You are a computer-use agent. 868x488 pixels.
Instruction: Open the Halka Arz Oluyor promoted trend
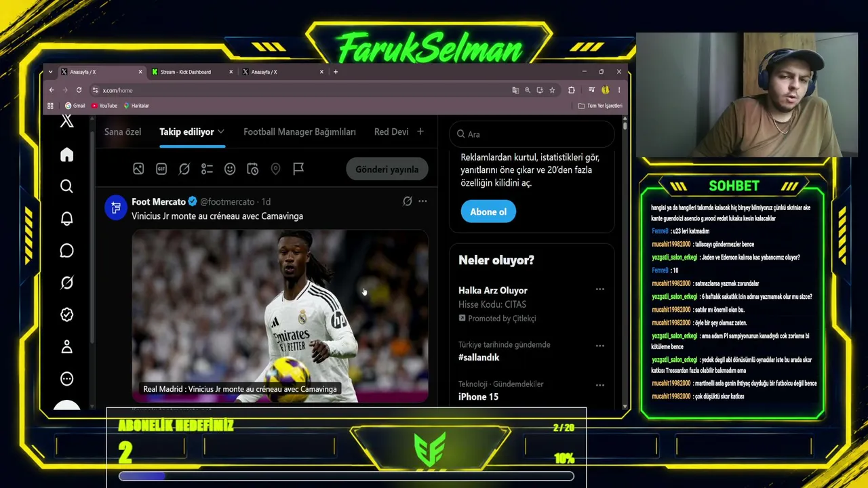(493, 290)
